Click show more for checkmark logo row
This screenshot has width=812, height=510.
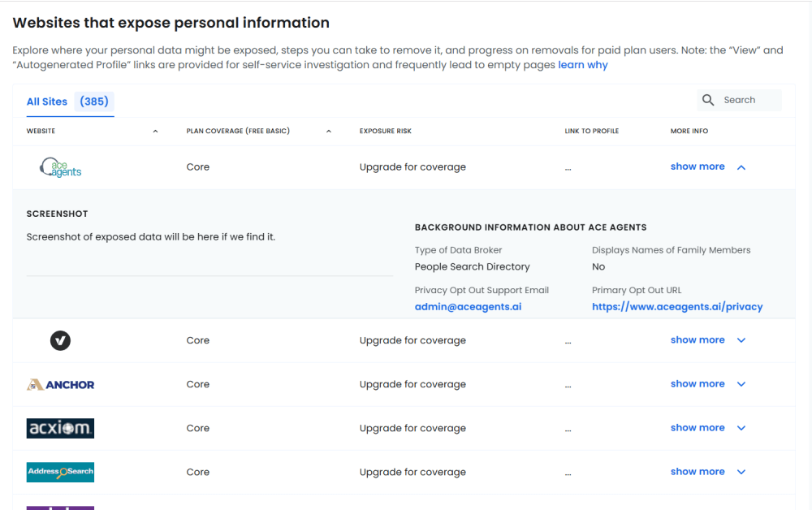point(697,340)
